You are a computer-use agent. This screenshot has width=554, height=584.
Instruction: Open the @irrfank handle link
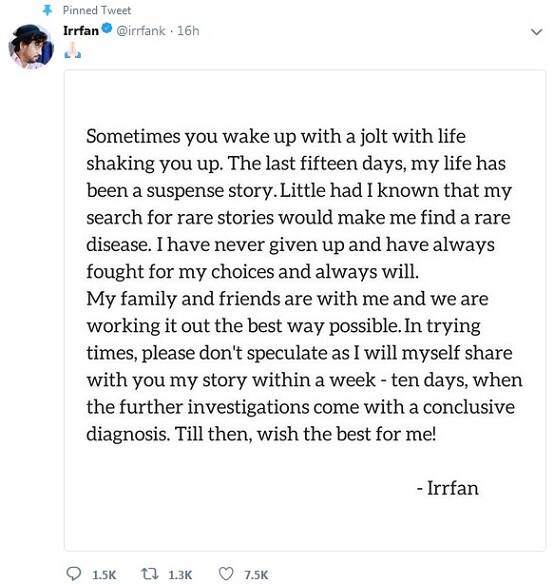click(141, 31)
